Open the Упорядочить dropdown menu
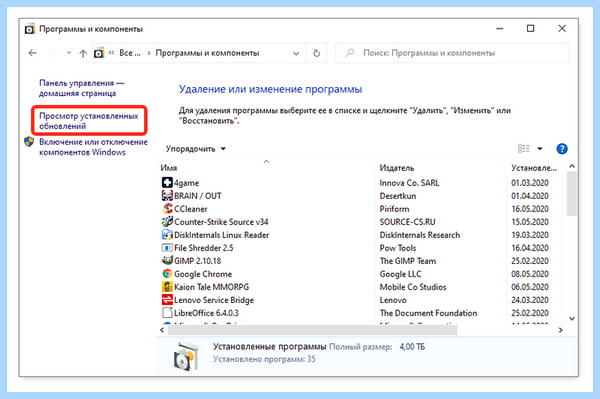Viewport: 600px width, 399px height. [x=196, y=148]
